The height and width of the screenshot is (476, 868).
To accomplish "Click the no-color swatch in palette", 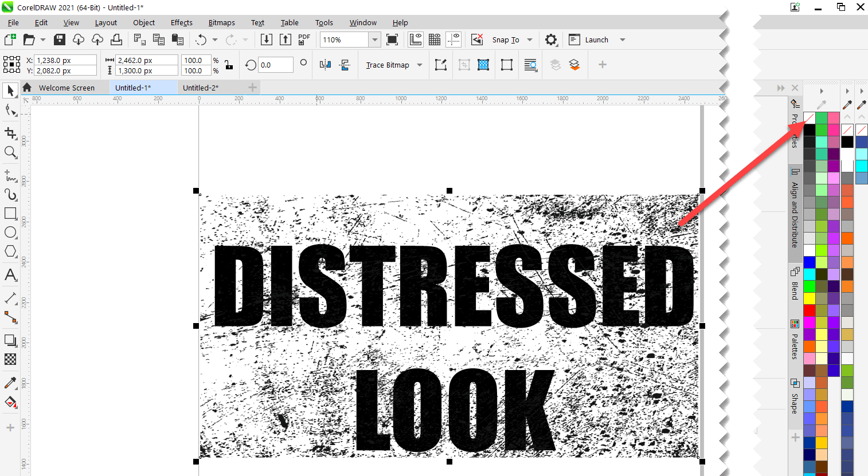I will coord(809,117).
